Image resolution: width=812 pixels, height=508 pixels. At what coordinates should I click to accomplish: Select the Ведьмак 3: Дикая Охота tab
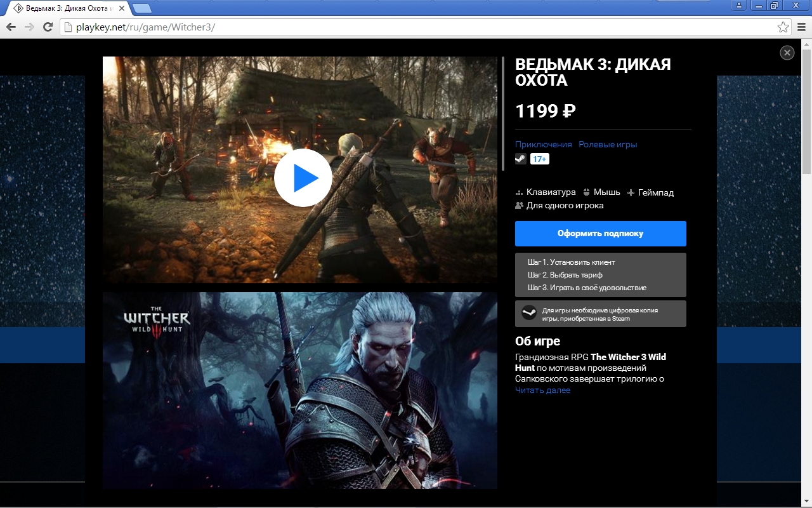(67, 8)
